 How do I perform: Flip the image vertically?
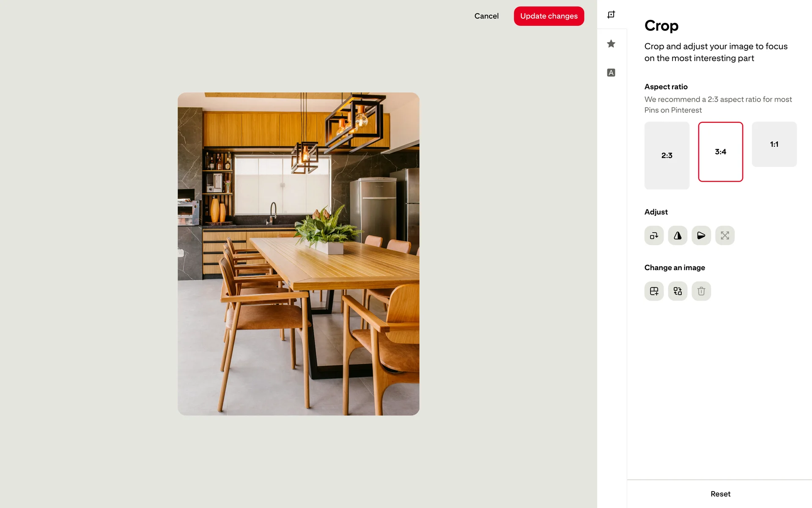(x=701, y=235)
